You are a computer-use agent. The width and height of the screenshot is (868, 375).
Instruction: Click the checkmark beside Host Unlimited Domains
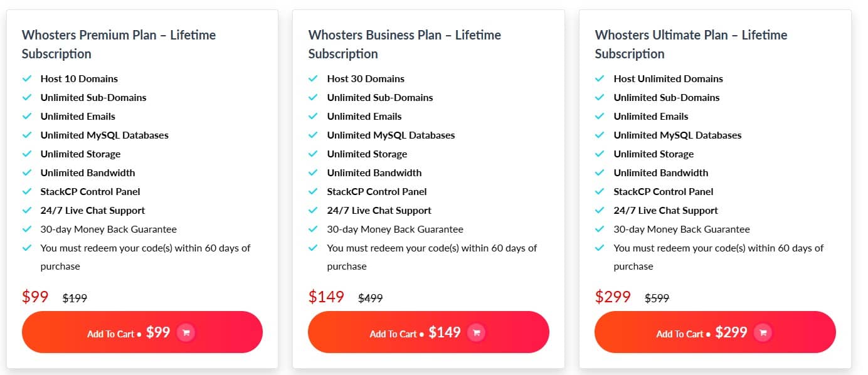(x=600, y=79)
